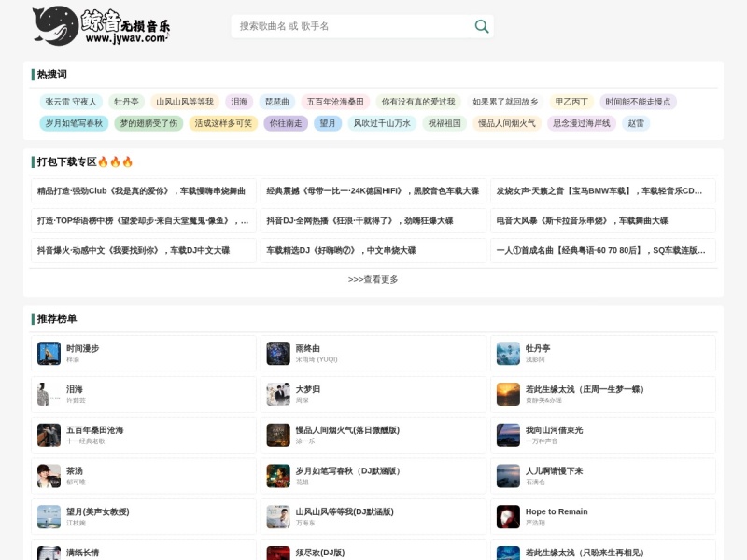
Task: Open cover for 若此生缘太浅（庄周一生梦一蝶）
Action: 508,394
